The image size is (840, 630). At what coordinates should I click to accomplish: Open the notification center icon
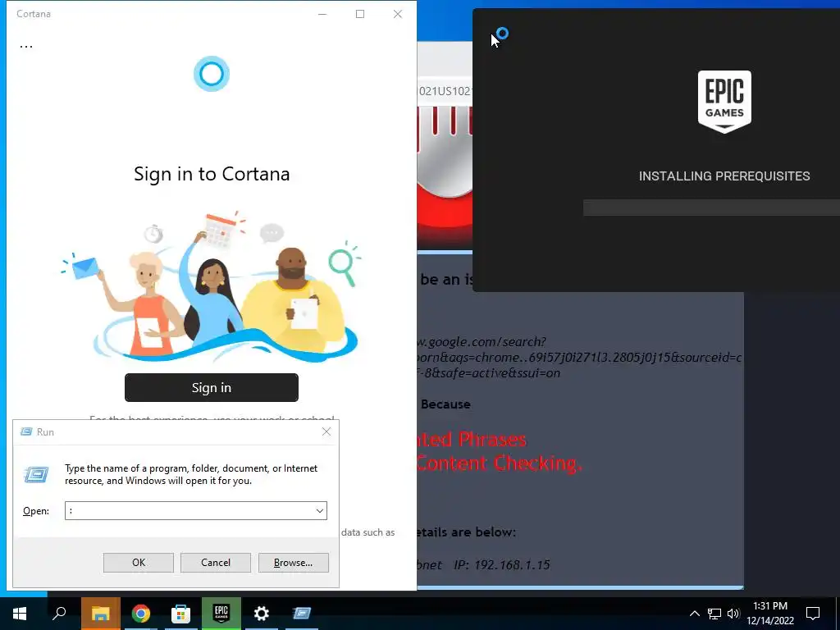[x=813, y=614]
